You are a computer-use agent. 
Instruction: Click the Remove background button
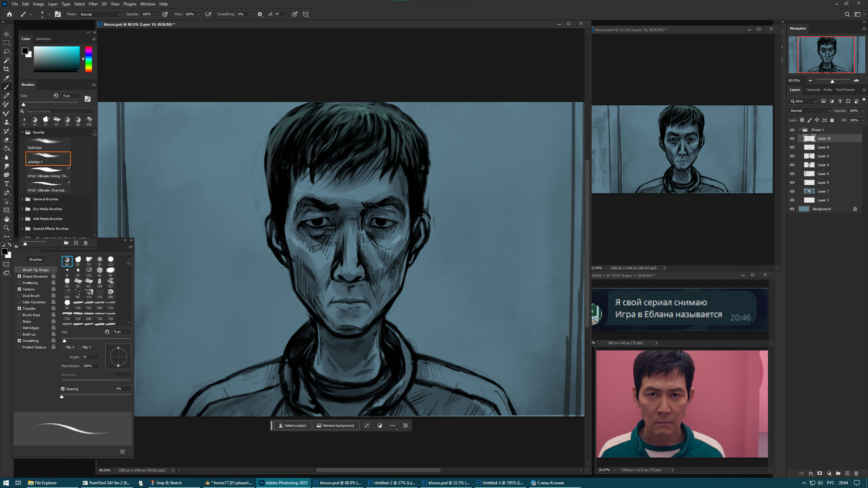pyautogui.click(x=335, y=426)
